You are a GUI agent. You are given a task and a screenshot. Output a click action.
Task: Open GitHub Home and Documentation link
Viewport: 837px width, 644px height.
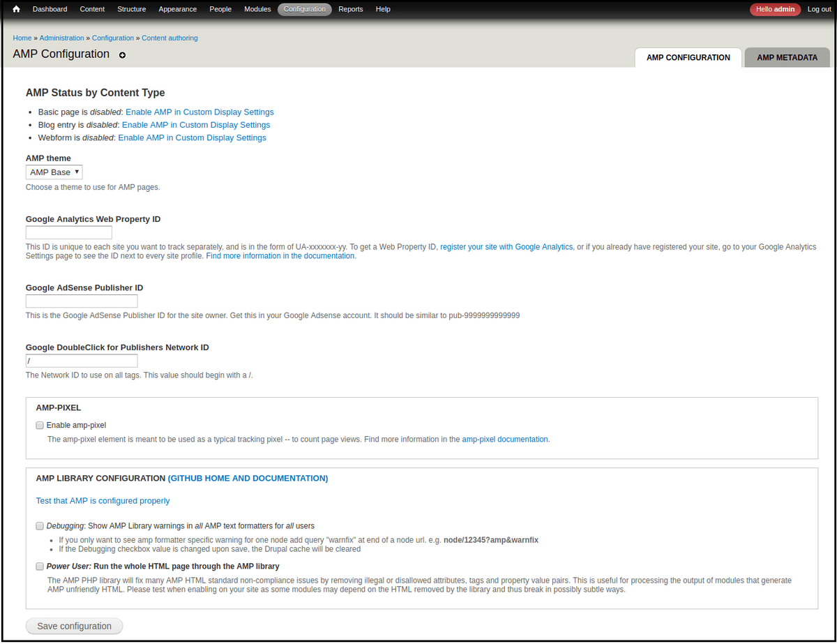point(248,479)
